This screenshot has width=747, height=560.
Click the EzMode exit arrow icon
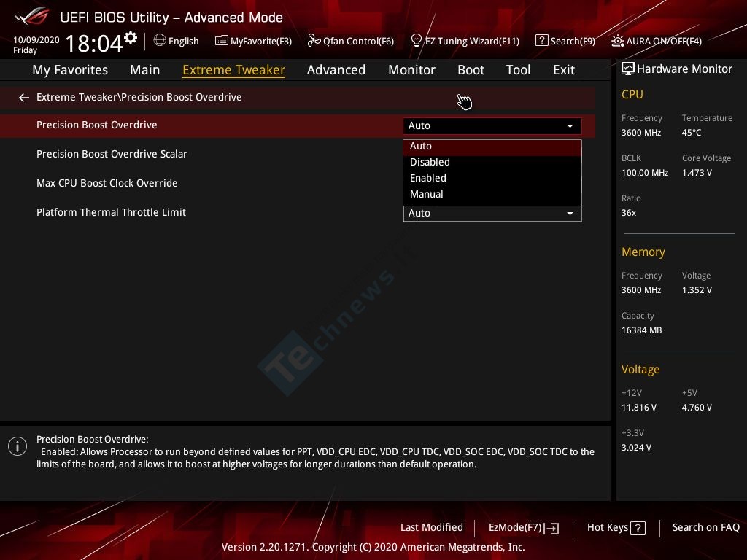tap(551, 528)
